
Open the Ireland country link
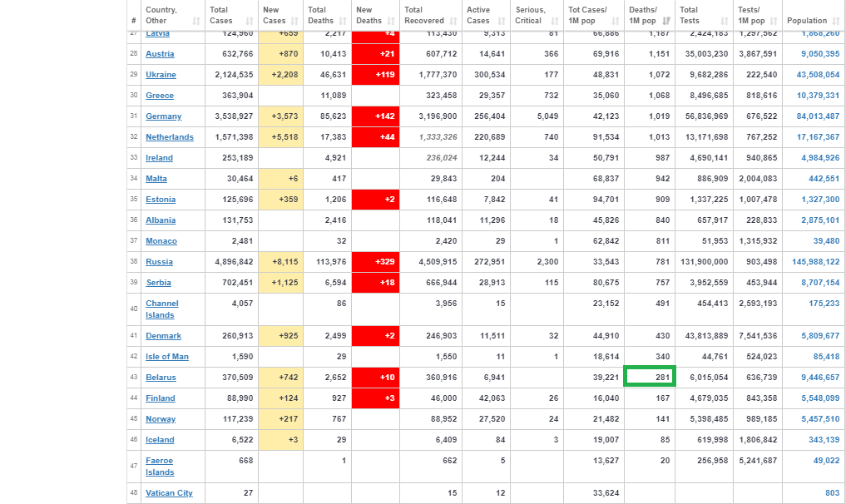click(x=159, y=157)
